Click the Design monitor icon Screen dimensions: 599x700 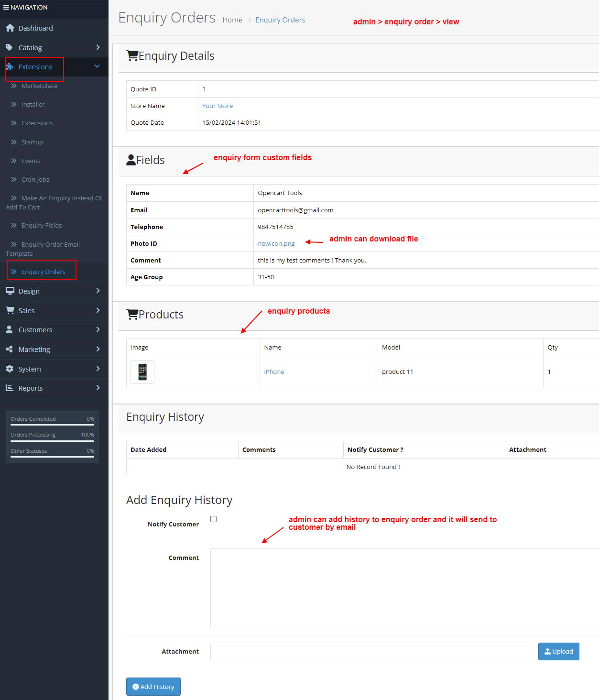10,291
